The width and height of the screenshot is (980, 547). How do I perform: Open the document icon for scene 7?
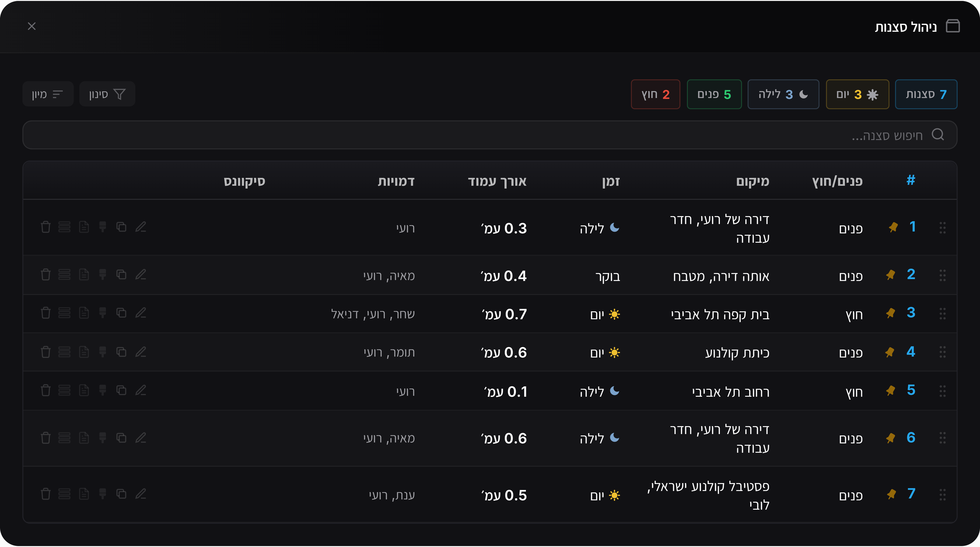(x=84, y=494)
